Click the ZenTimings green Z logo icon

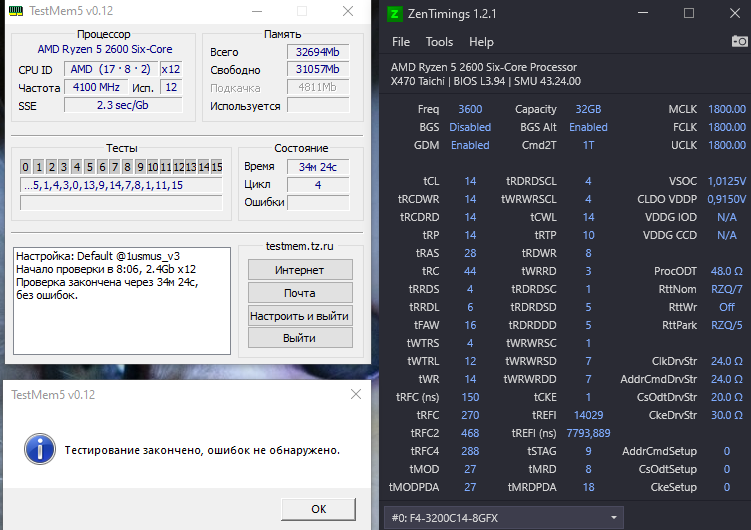click(394, 14)
